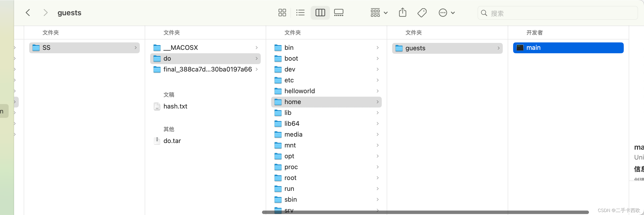This screenshot has width=644, height=215.
Task: Switch to list view
Action: click(300, 13)
